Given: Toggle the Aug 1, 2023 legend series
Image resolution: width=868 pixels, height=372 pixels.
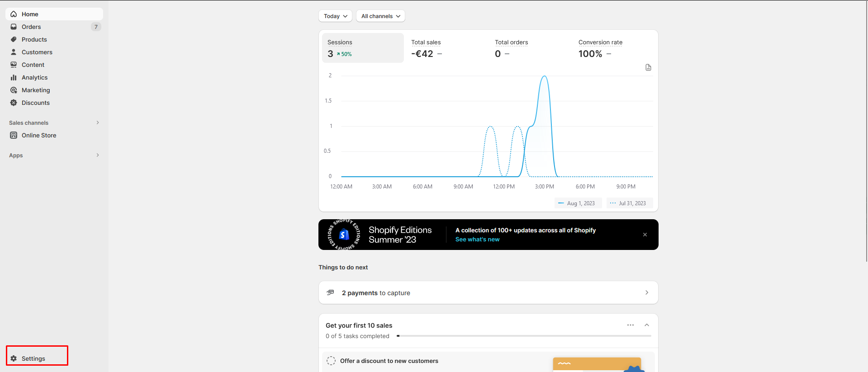Looking at the screenshot, I should [578, 203].
